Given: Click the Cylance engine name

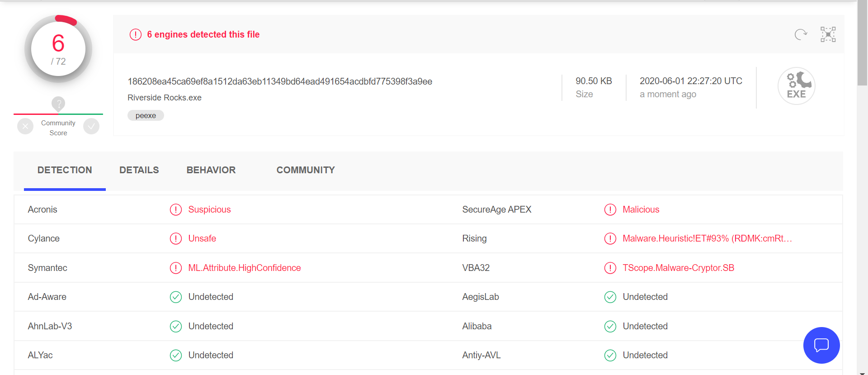Looking at the screenshot, I should point(44,238).
